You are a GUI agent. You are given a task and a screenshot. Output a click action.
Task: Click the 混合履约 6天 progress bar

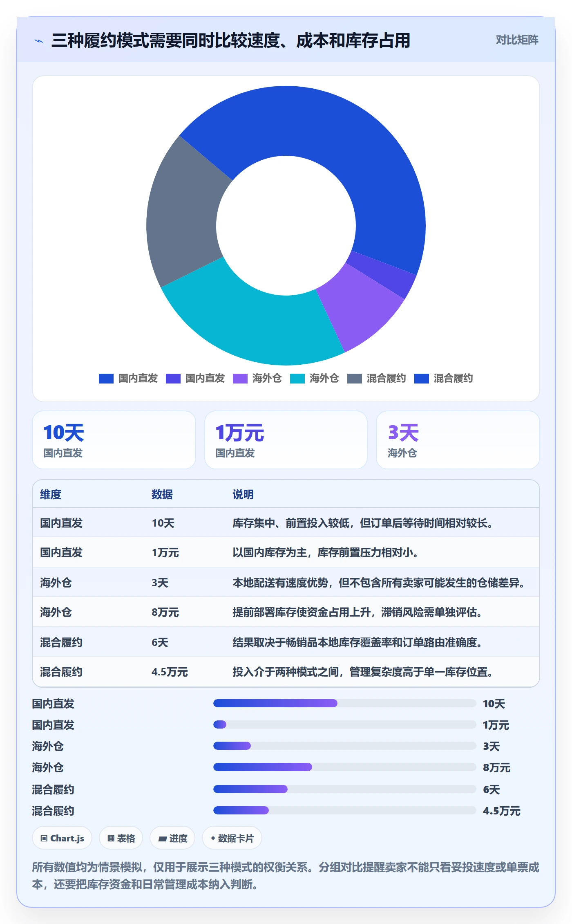[x=345, y=789]
